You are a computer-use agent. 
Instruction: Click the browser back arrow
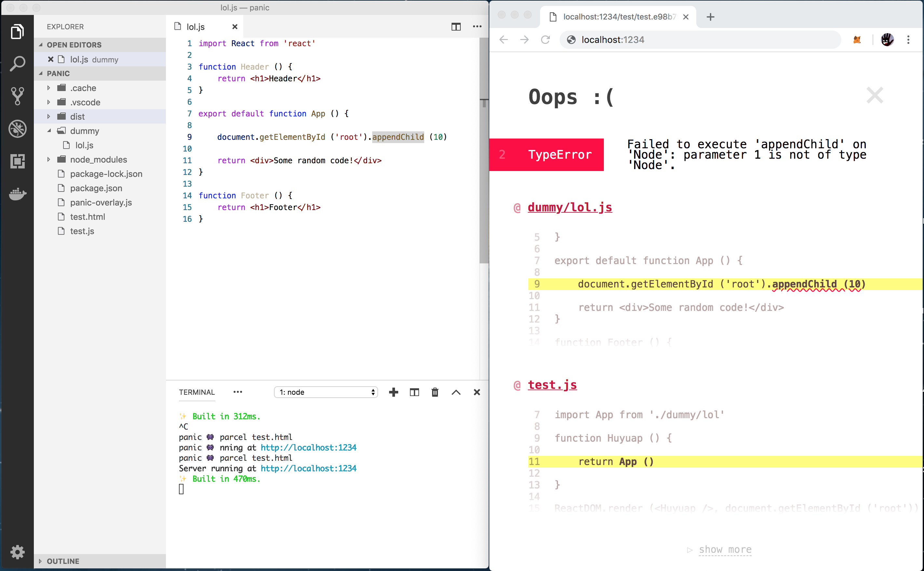(504, 40)
